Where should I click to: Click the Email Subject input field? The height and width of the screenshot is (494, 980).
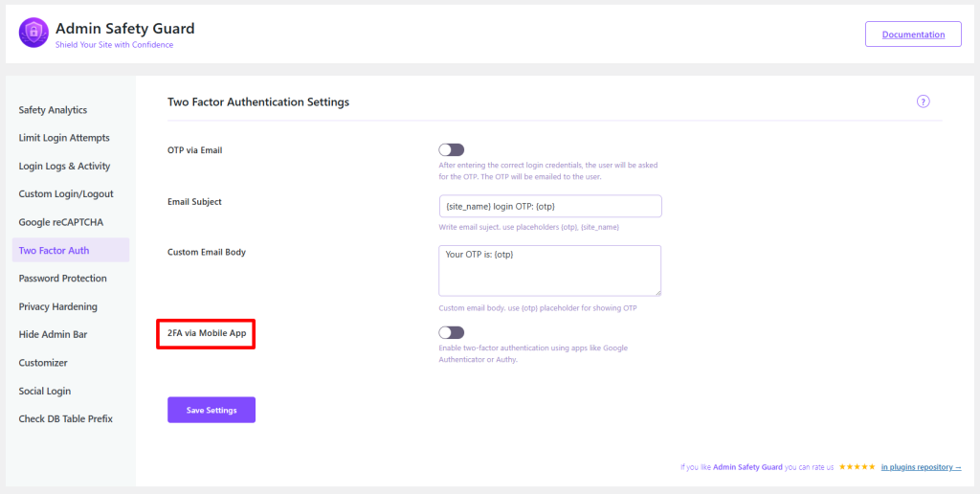[x=549, y=207]
